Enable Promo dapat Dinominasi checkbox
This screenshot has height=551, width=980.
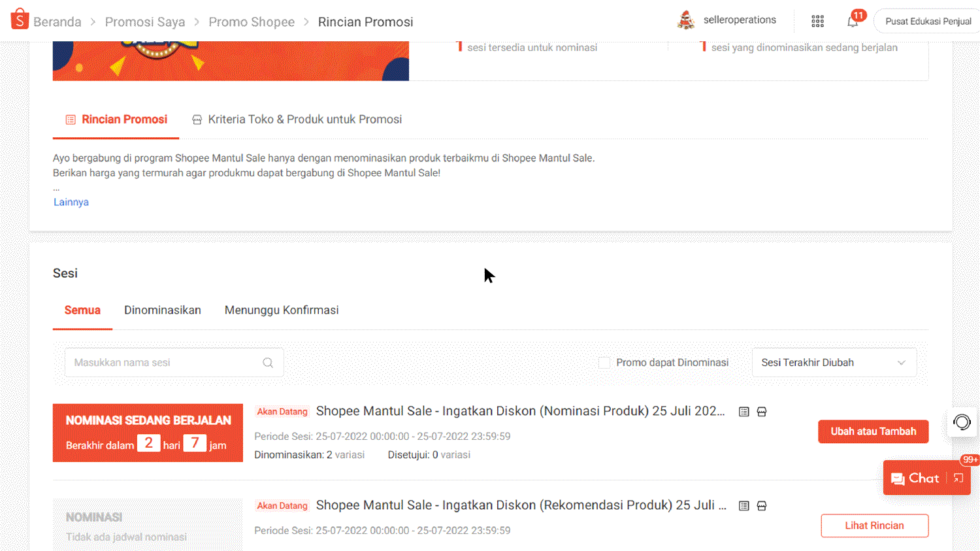[x=604, y=363]
